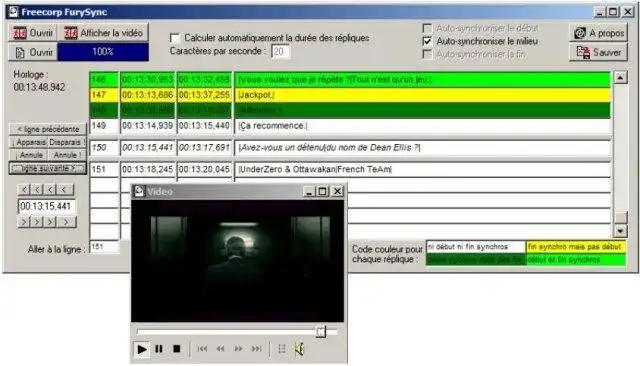Jump to video end with skip-forward icon
This screenshot has width=640, height=366.
[256, 349]
